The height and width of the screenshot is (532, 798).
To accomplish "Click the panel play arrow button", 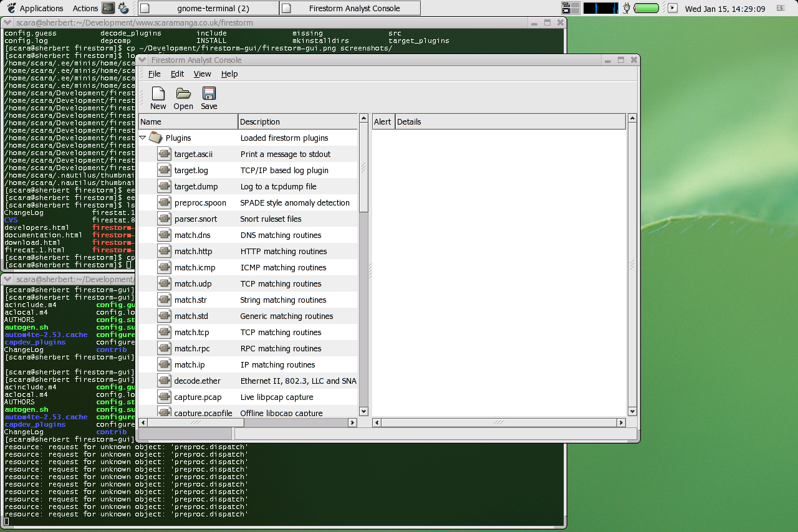I will click(672, 8).
